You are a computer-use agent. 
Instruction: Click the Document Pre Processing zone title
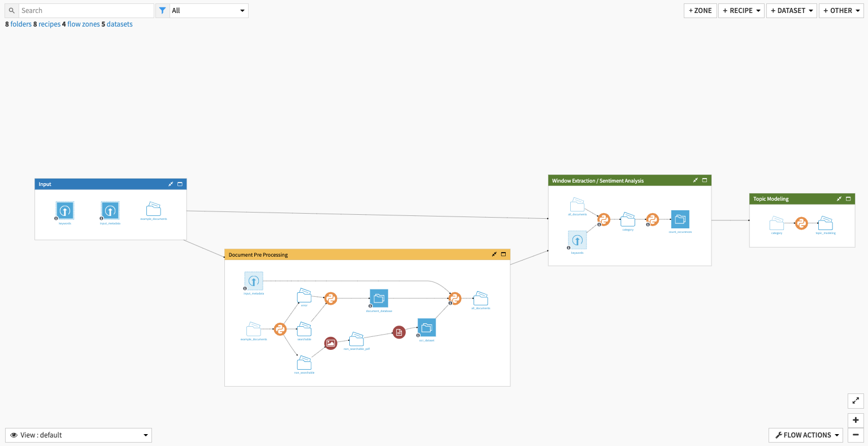(x=258, y=255)
